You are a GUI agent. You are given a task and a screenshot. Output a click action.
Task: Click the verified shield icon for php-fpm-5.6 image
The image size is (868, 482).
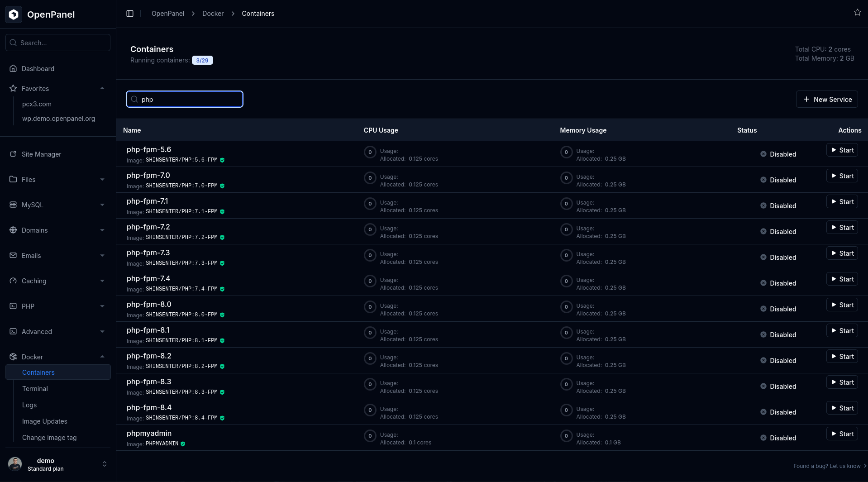tap(222, 160)
